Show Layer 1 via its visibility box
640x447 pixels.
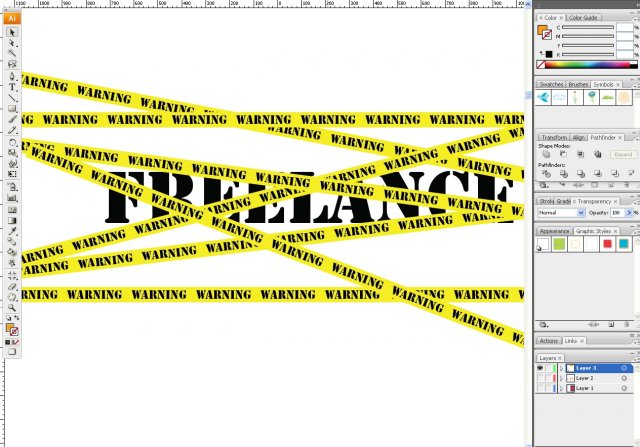[540, 389]
